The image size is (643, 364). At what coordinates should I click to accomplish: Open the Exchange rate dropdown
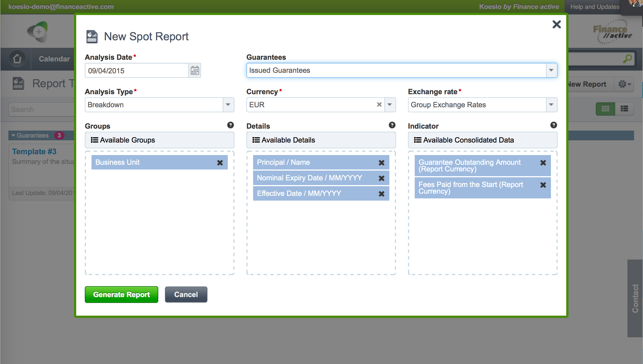pyautogui.click(x=551, y=105)
